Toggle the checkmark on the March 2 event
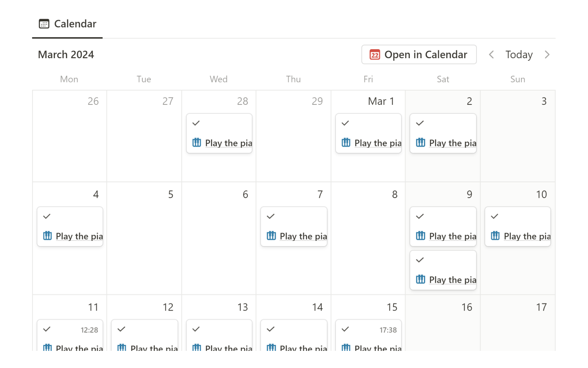The width and height of the screenshot is (588, 368). point(420,122)
